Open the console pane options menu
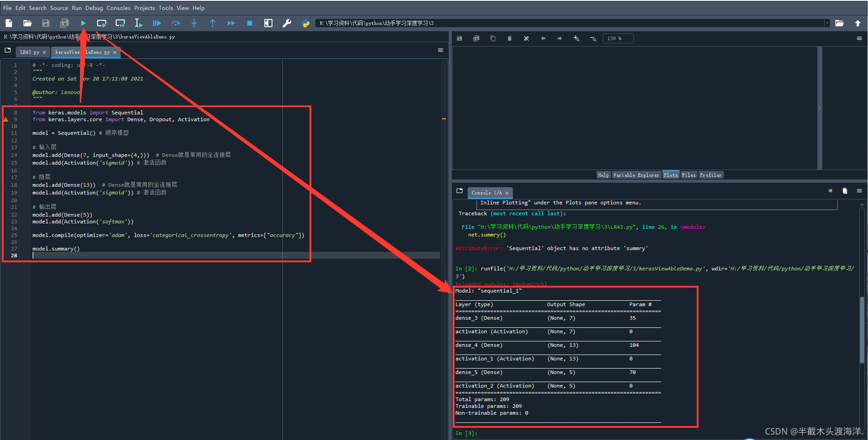 (859, 191)
